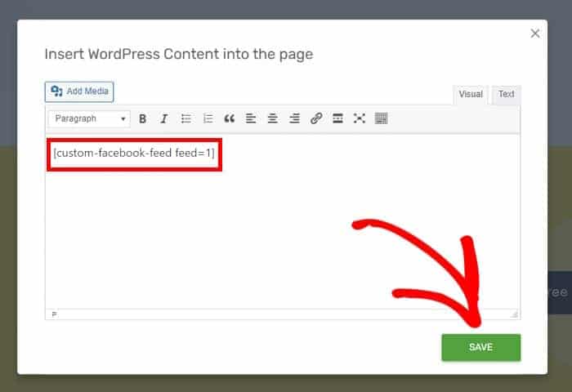The width and height of the screenshot is (572, 392).
Task: Insert or edit a link
Action: tap(316, 119)
